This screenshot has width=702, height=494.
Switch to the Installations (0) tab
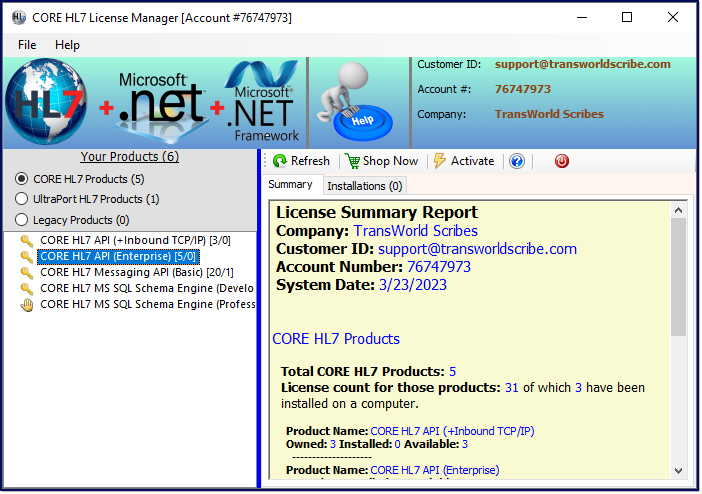point(364,186)
